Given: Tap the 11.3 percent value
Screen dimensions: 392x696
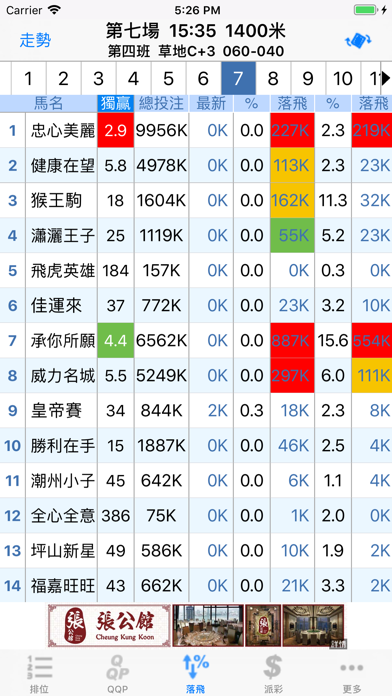Looking at the screenshot, I should (333, 201).
